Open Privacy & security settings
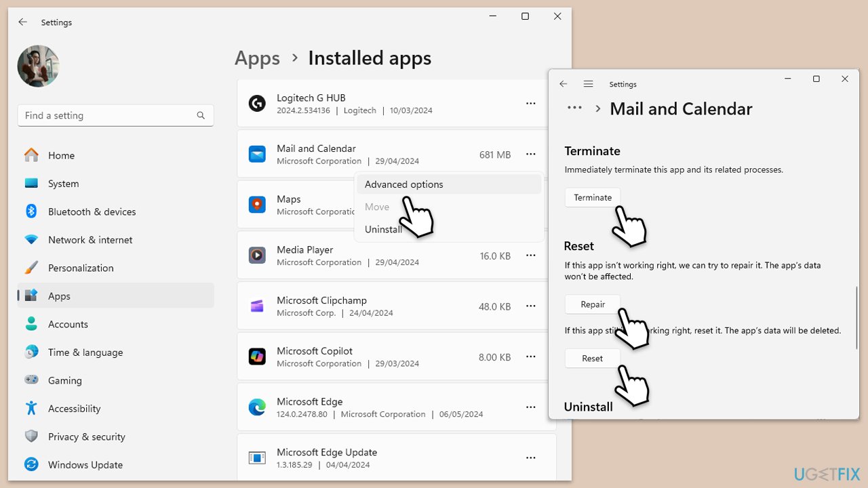The image size is (868, 488). (116, 436)
